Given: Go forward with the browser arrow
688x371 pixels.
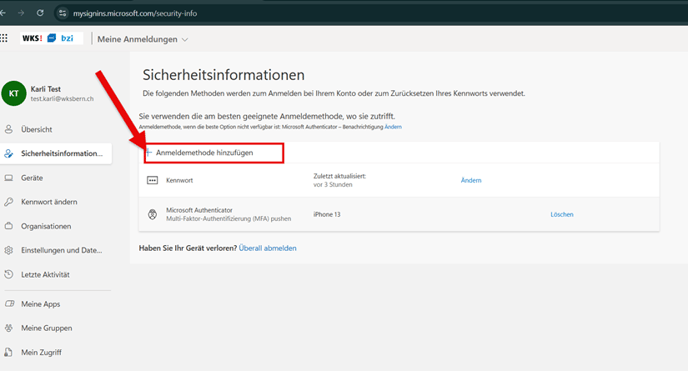Looking at the screenshot, I should tap(21, 13).
